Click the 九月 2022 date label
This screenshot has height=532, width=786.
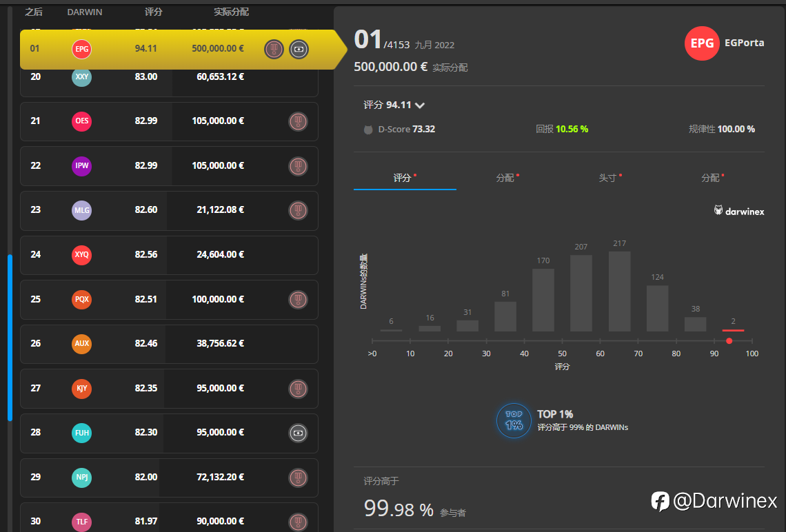(x=434, y=45)
